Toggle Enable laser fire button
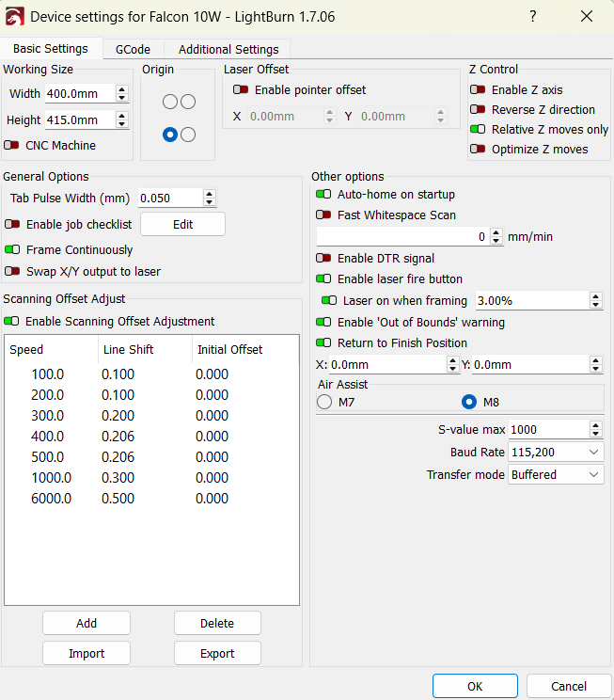This screenshot has height=700, width=614. 323,278
